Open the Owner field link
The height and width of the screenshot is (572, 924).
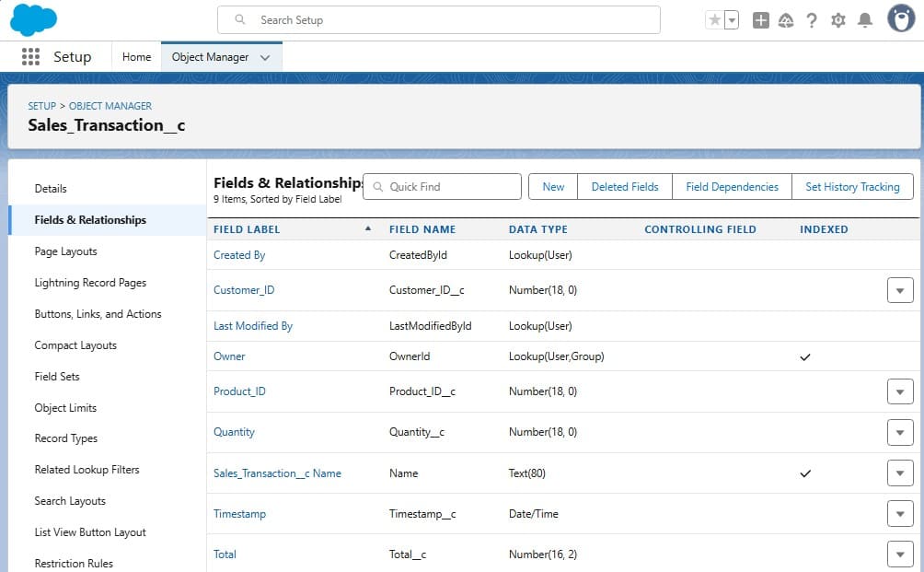click(x=229, y=356)
